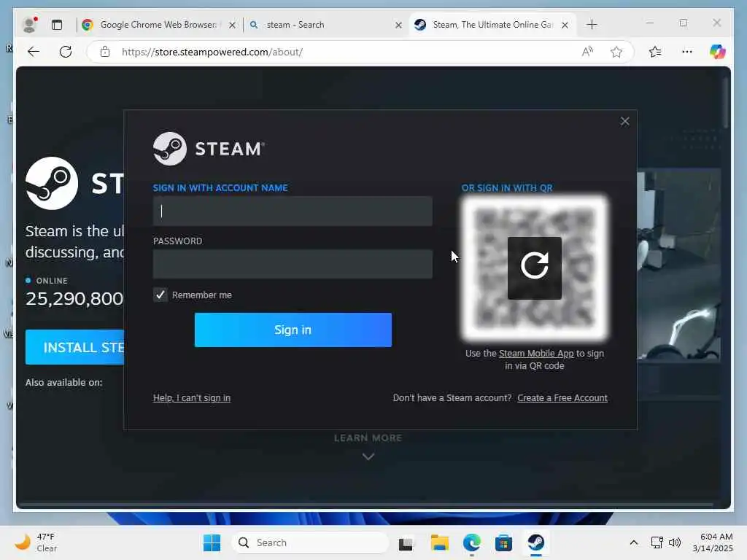Open the weather widget showing 47°F
This screenshot has height=560, width=747.
point(36,542)
